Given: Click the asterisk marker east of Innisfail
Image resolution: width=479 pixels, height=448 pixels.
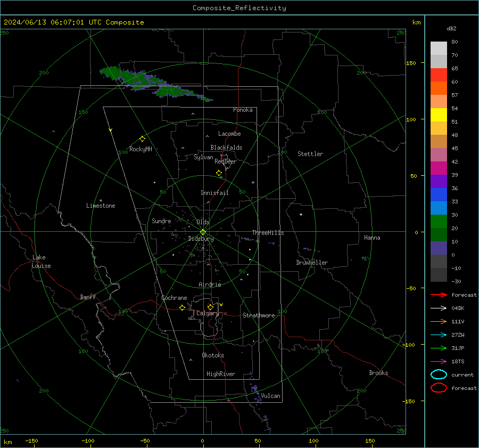Looking at the screenshot, I should pos(253,183).
